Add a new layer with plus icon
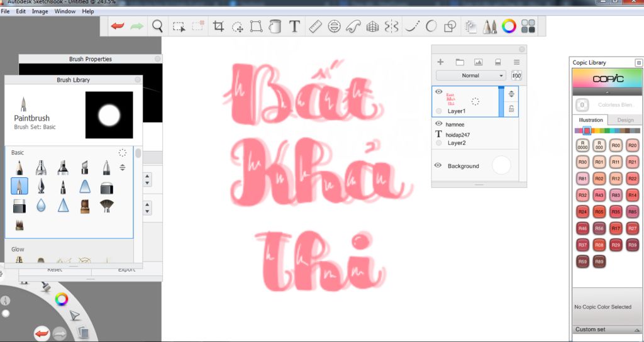 click(x=440, y=62)
